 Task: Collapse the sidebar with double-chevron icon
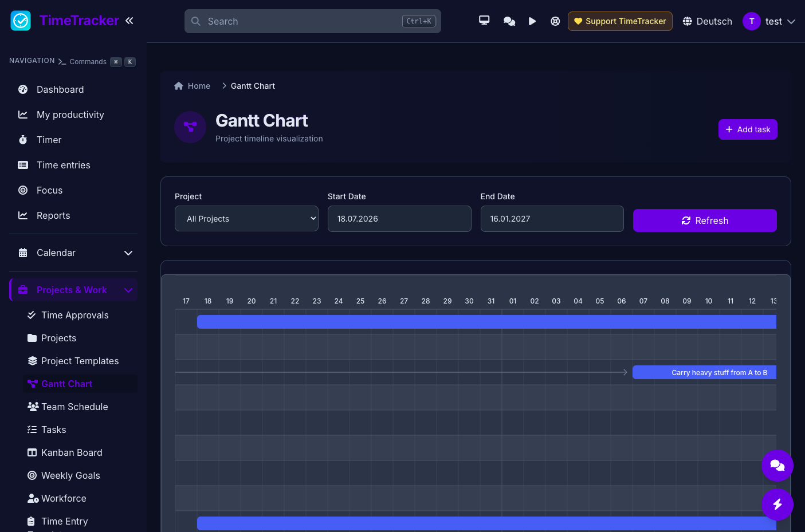129,21
